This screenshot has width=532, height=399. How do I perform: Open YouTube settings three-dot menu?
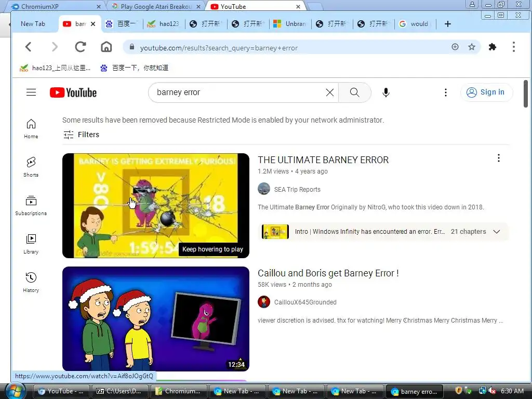pyautogui.click(x=445, y=92)
